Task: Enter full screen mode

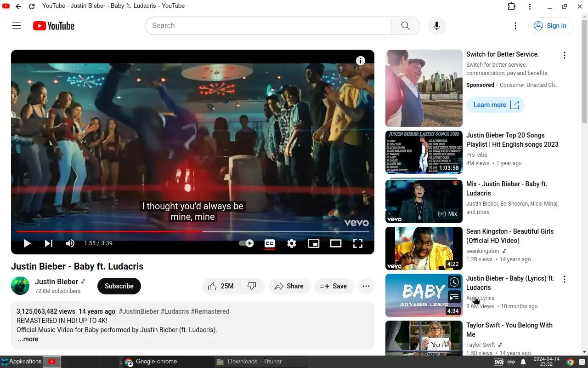Action: tap(358, 243)
